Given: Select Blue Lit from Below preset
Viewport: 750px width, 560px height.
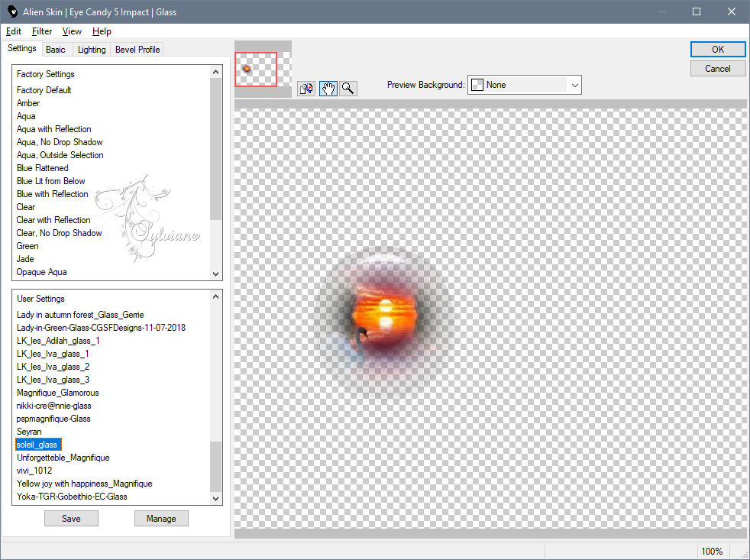Looking at the screenshot, I should point(50,181).
